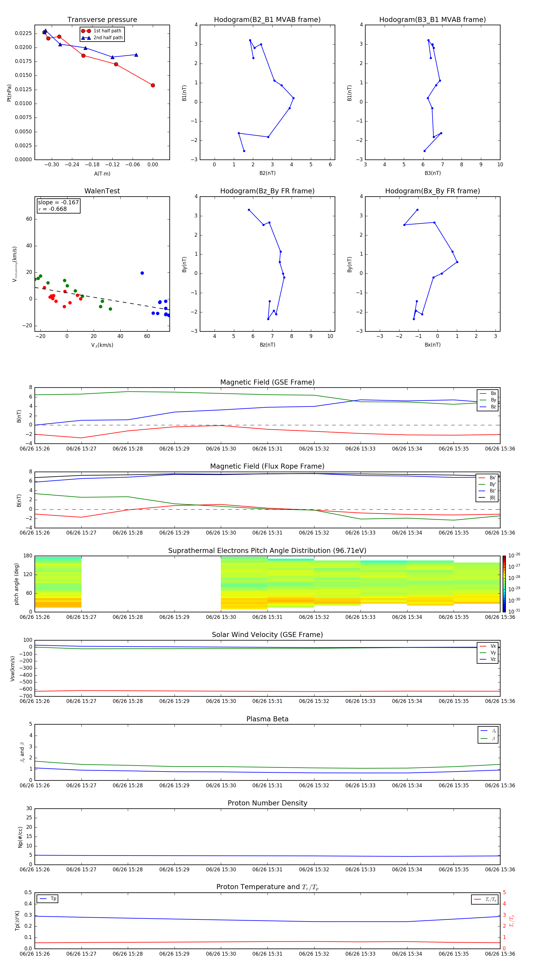535x980 pixels.
Task: Click the 'Transverse pressure' plot title
Action: (102, 20)
